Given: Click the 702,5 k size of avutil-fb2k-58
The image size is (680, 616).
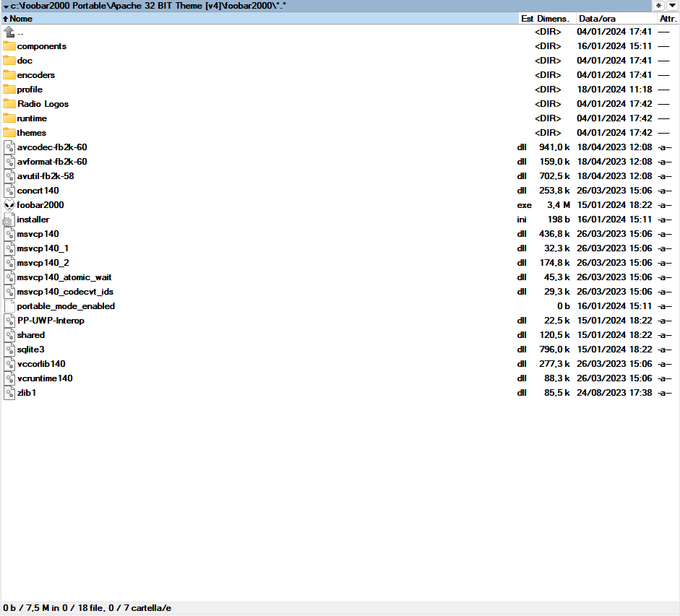Looking at the screenshot, I should [x=555, y=176].
